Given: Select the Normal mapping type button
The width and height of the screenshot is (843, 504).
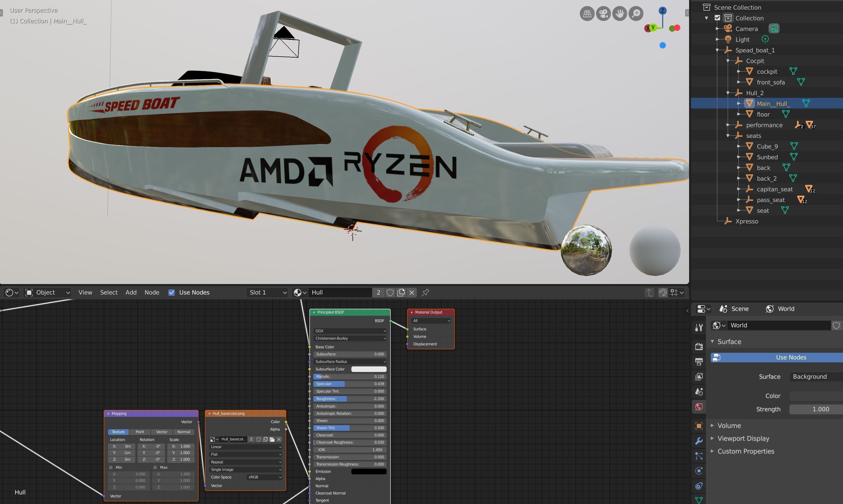Looking at the screenshot, I should 184,432.
